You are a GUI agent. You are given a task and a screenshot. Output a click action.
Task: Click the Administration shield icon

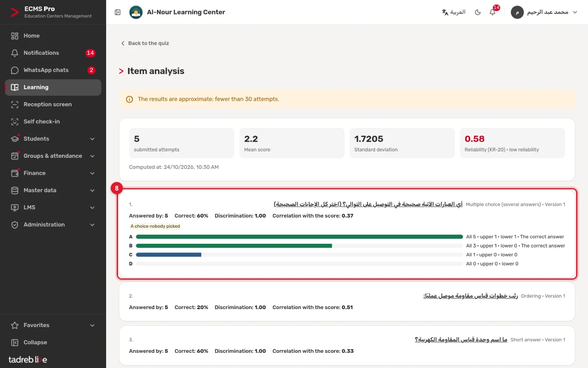tap(15, 224)
